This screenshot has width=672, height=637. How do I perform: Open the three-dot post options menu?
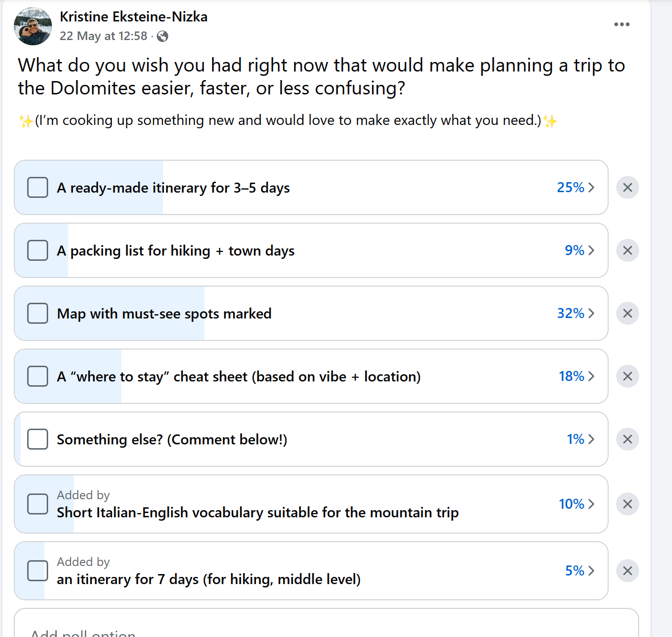(621, 24)
